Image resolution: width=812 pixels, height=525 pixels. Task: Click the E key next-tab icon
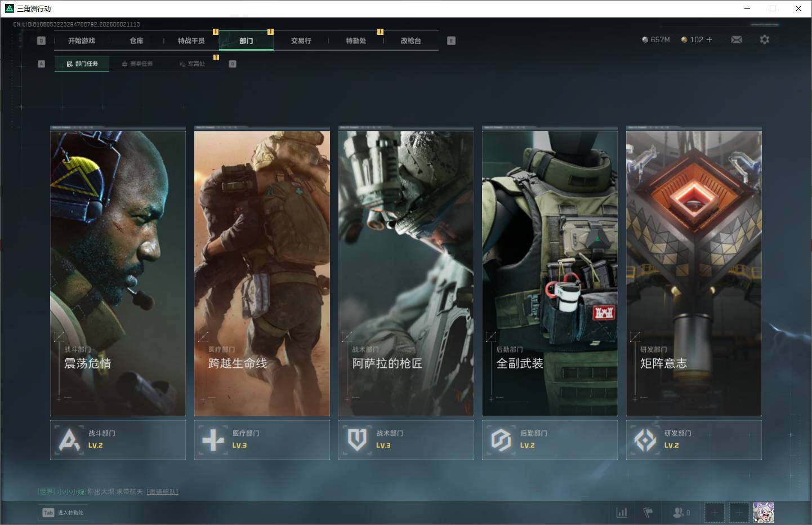coord(451,41)
